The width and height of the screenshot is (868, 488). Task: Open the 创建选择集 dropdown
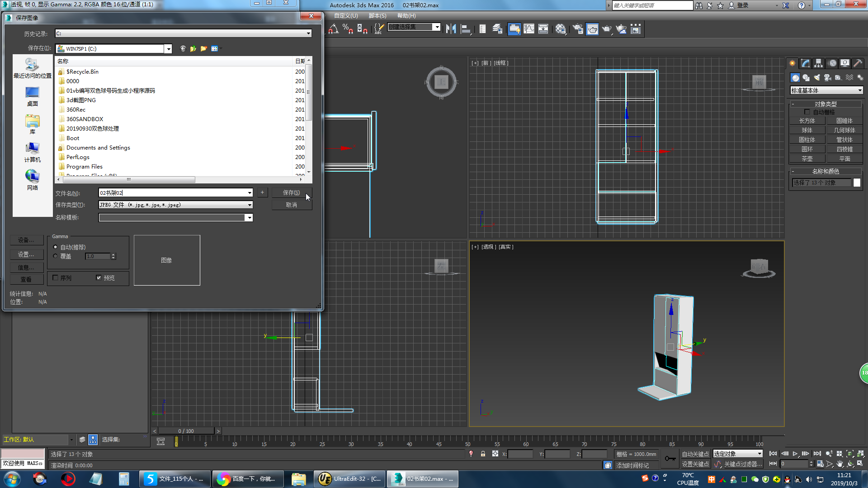(x=437, y=27)
